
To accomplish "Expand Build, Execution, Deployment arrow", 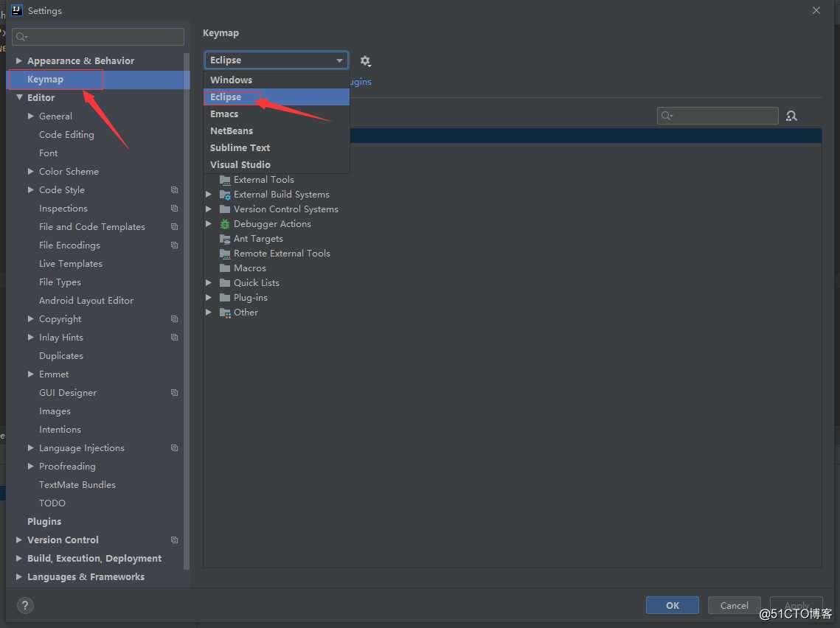I will 18,559.
